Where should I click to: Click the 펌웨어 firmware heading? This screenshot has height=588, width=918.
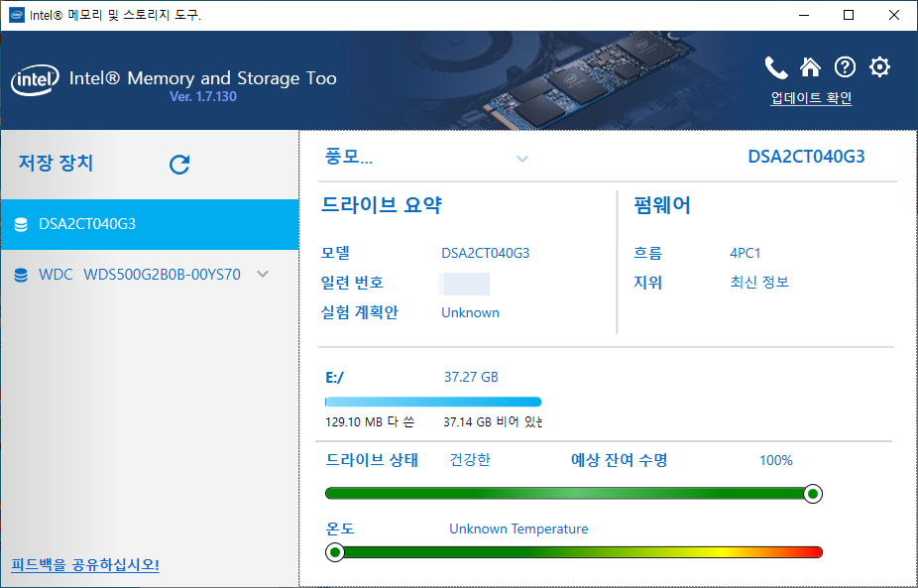pos(662,205)
